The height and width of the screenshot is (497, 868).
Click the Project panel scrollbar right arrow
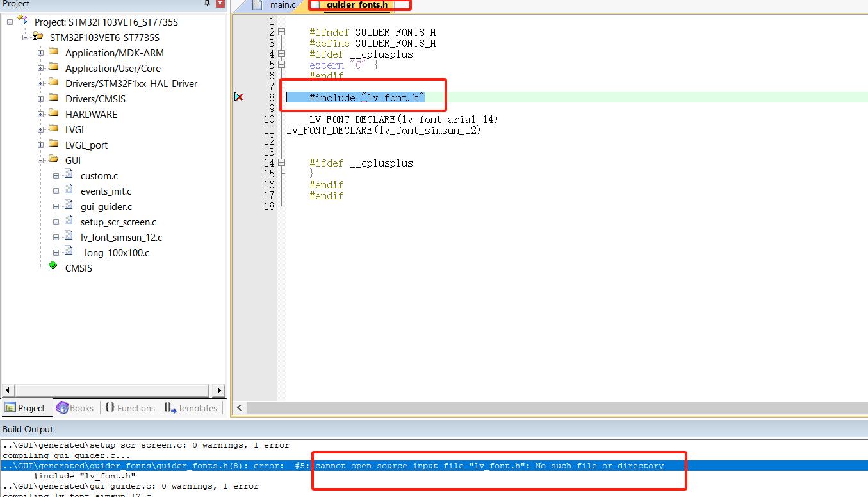(218, 390)
